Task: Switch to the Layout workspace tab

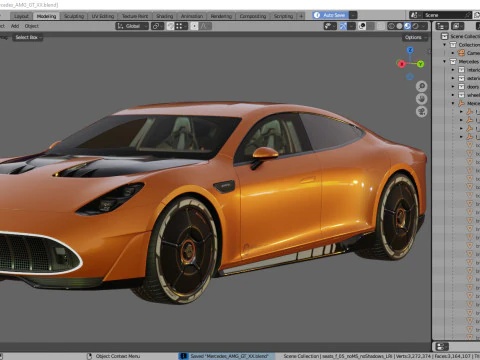Action: click(x=21, y=16)
